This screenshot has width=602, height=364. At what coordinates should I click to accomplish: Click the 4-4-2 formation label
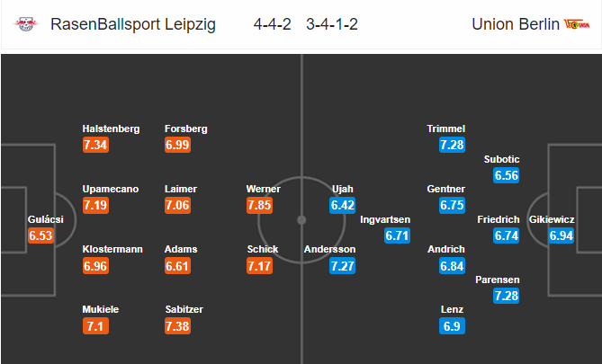(273, 24)
